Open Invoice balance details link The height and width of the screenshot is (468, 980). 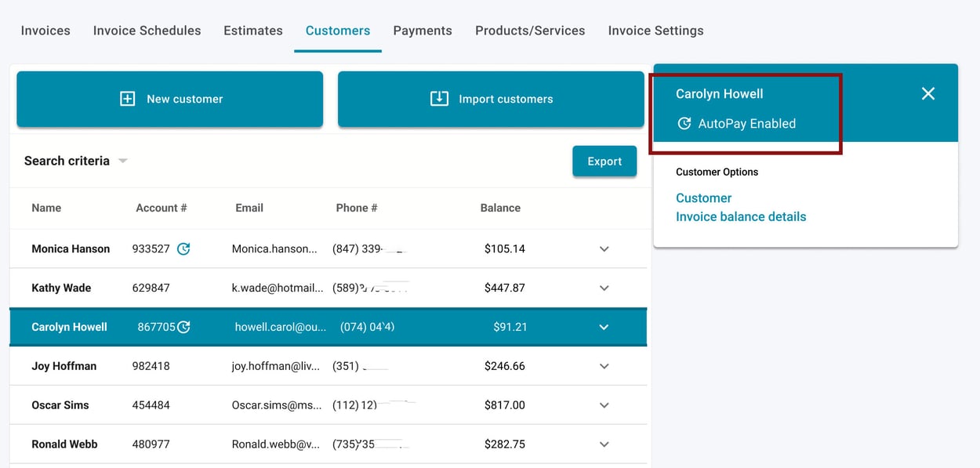coord(740,216)
